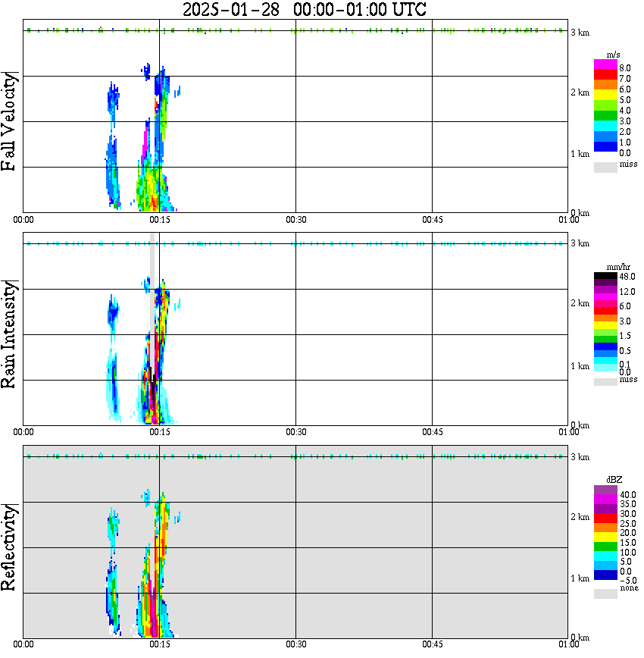Click the gray miss swatch in the m/s legend
644x658 pixels.
coord(605,167)
